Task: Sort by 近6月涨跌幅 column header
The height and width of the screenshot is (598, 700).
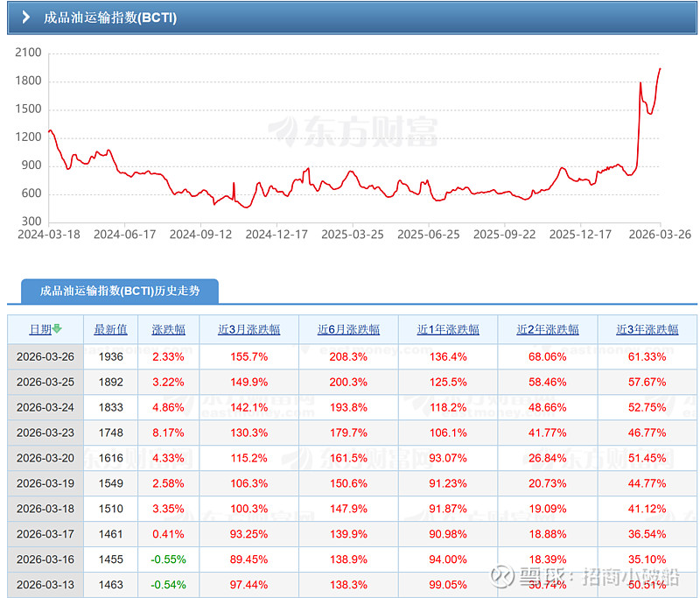Action: point(348,329)
